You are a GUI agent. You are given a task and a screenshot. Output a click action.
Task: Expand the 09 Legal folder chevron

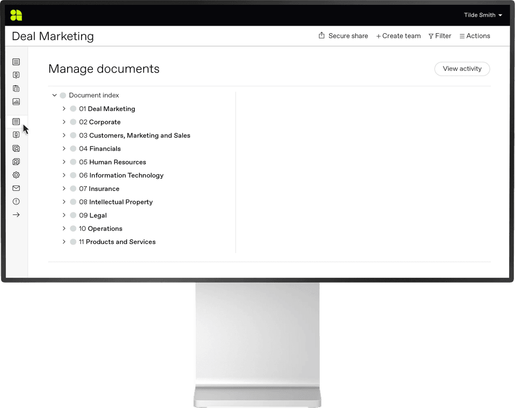pos(64,215)
